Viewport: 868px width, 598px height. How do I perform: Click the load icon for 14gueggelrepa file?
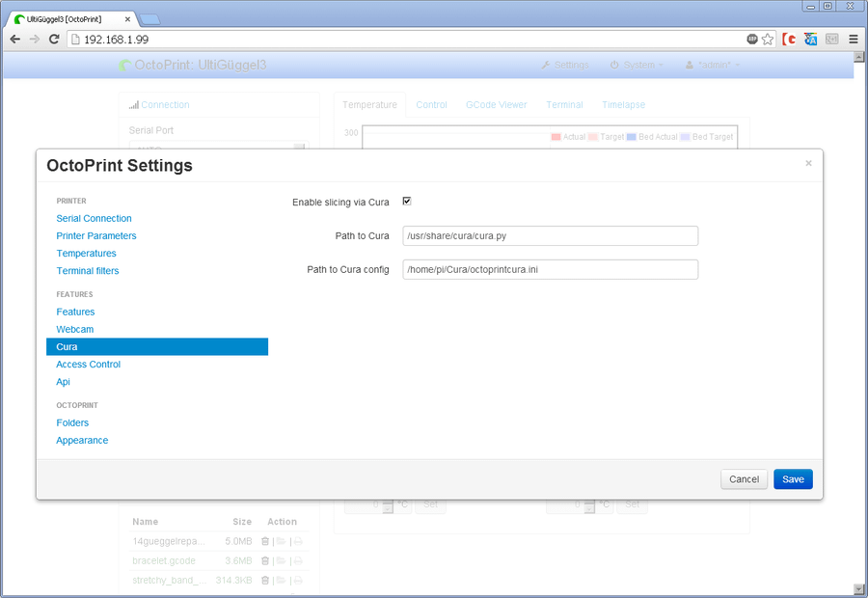click(282, 541)
